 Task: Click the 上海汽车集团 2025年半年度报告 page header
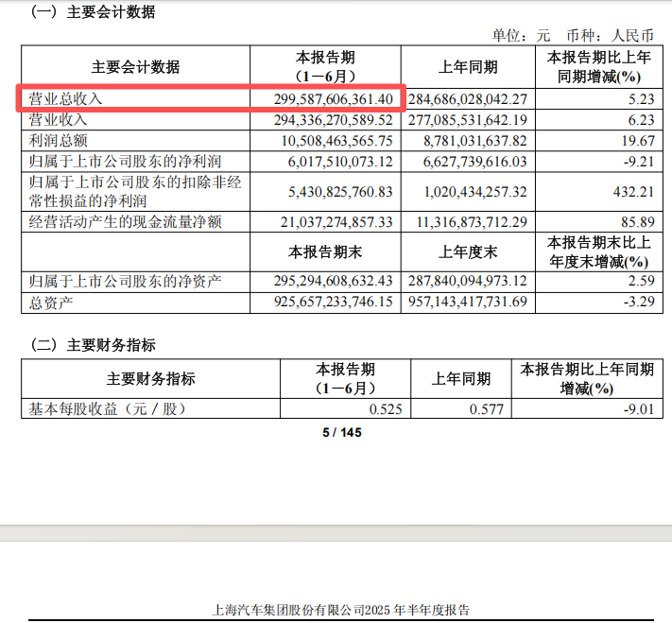(x=342, y=610)
